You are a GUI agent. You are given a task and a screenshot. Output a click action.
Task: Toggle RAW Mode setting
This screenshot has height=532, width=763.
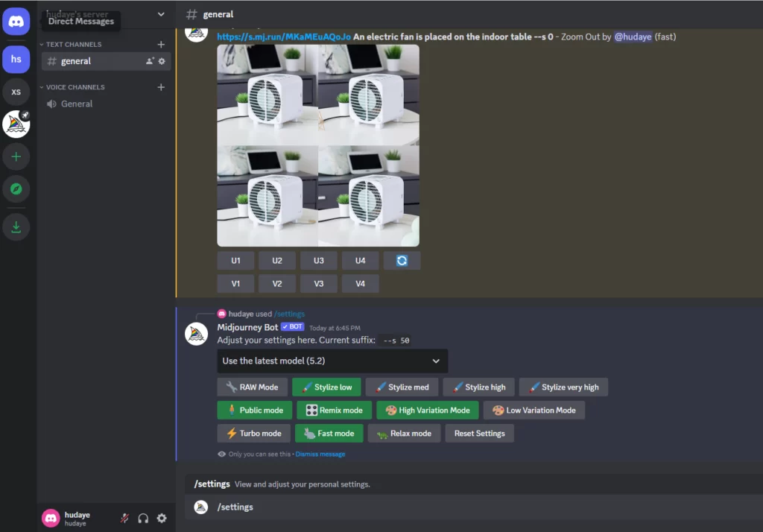tap(252, 387)
